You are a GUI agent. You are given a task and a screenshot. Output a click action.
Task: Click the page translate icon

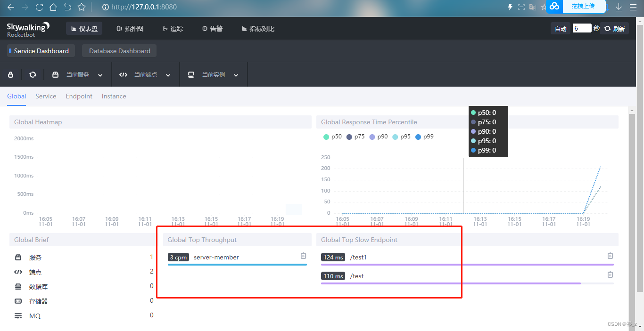click(x=533, y=7)
